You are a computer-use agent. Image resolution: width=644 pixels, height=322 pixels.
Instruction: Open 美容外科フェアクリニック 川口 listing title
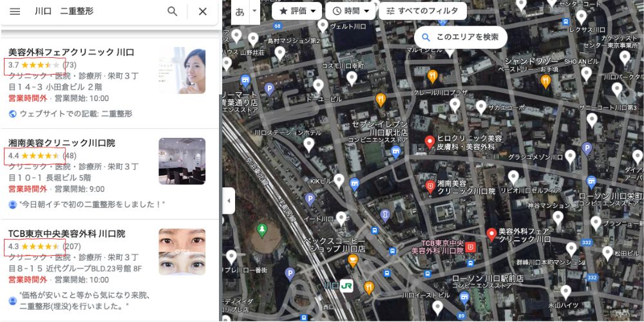[71, 52]
